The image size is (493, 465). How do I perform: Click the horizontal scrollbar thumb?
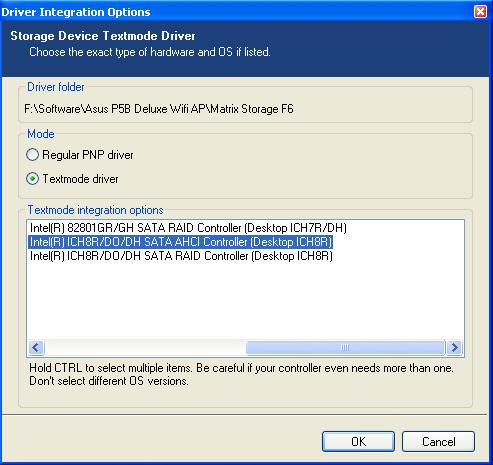[345, 348]
